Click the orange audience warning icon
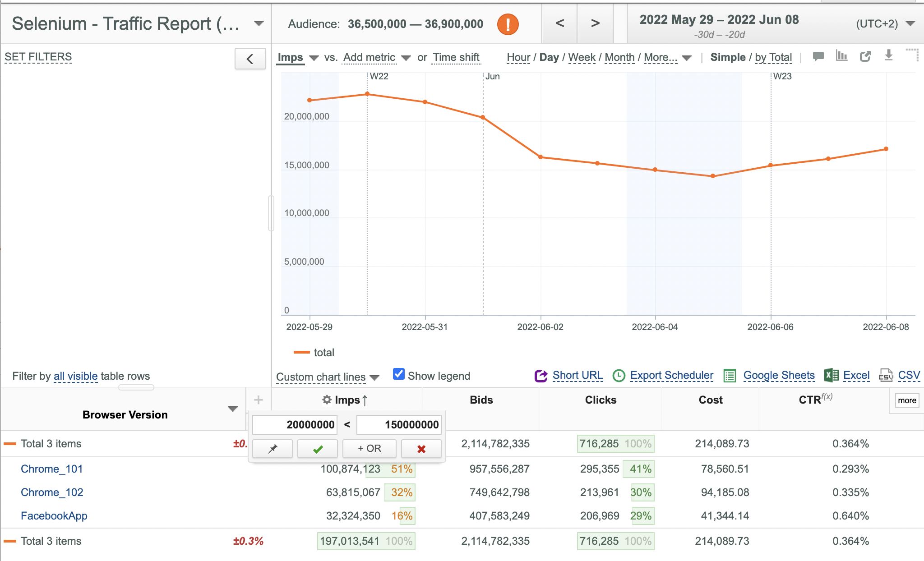Viewport: 924px width, 561px height. coord(508,24)
